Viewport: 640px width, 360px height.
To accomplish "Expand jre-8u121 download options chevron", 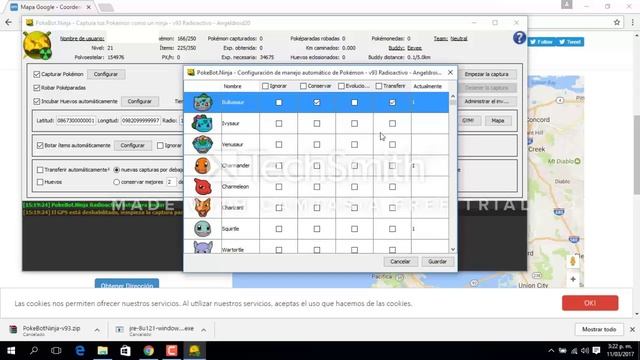I will click(x=204, y=330).
